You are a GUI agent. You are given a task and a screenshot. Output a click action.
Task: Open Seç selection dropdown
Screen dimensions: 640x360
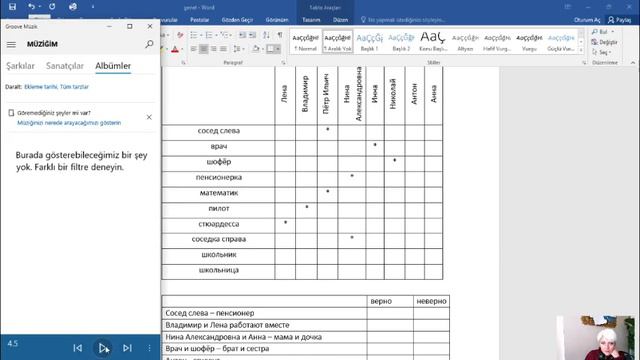(602, 52)
